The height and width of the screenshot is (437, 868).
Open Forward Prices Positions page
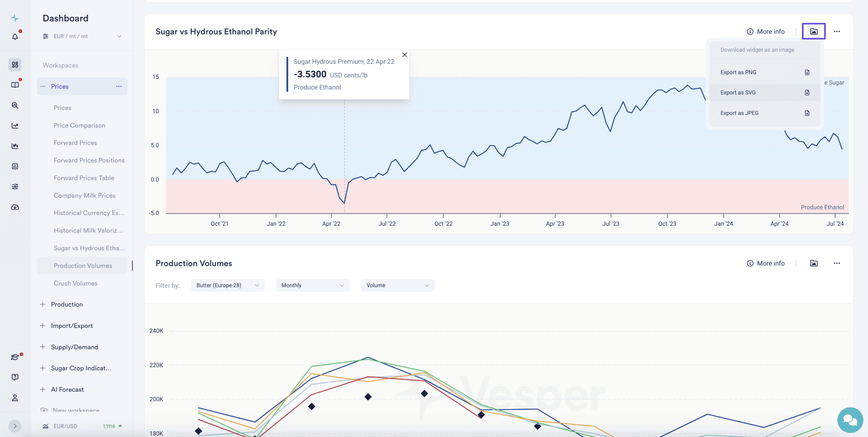tap(89, 160)
